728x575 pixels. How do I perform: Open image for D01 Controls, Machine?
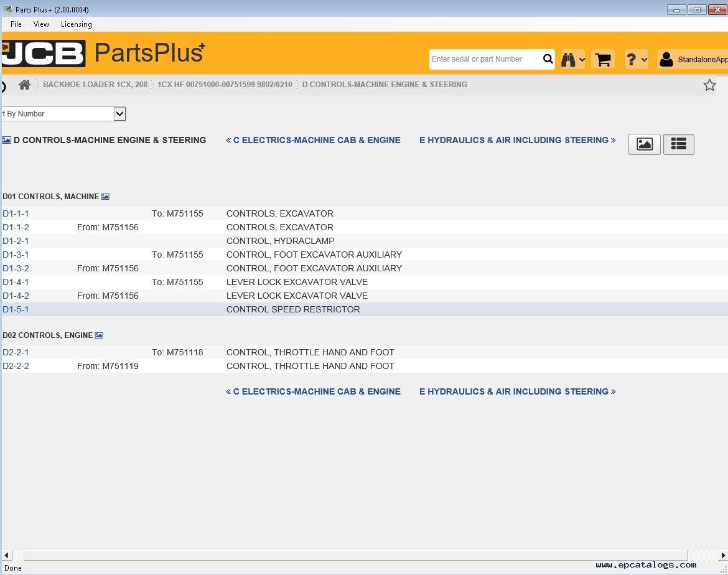coord(105,197)
